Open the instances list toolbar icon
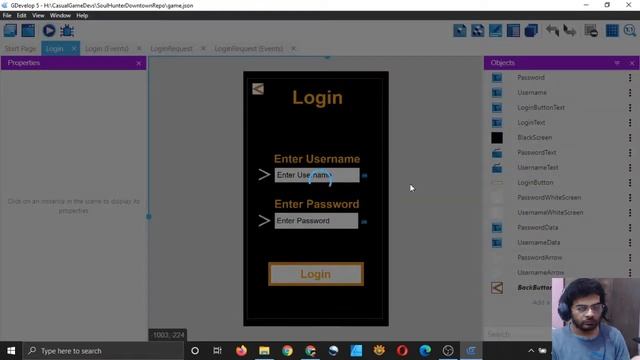Screen dimensions: 640x360 513,31
